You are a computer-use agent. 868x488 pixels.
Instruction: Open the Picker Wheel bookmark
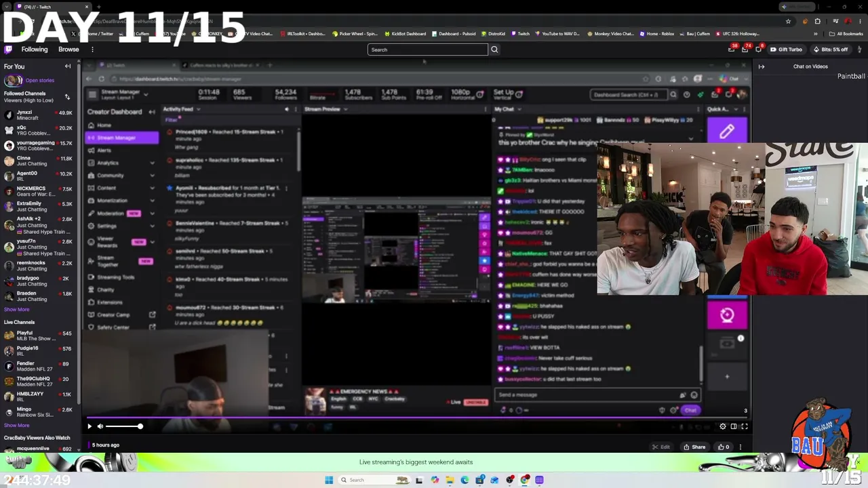click(x=355, y=34)
